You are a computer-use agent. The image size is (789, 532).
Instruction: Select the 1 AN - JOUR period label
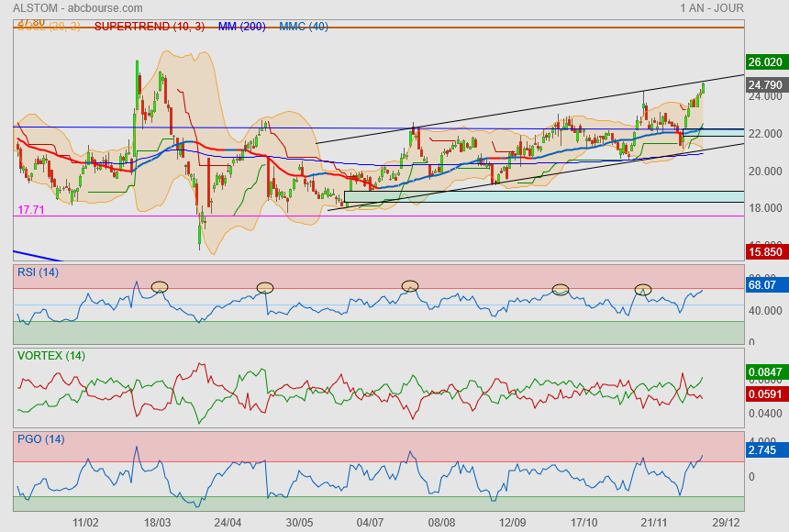click(711, 8)
